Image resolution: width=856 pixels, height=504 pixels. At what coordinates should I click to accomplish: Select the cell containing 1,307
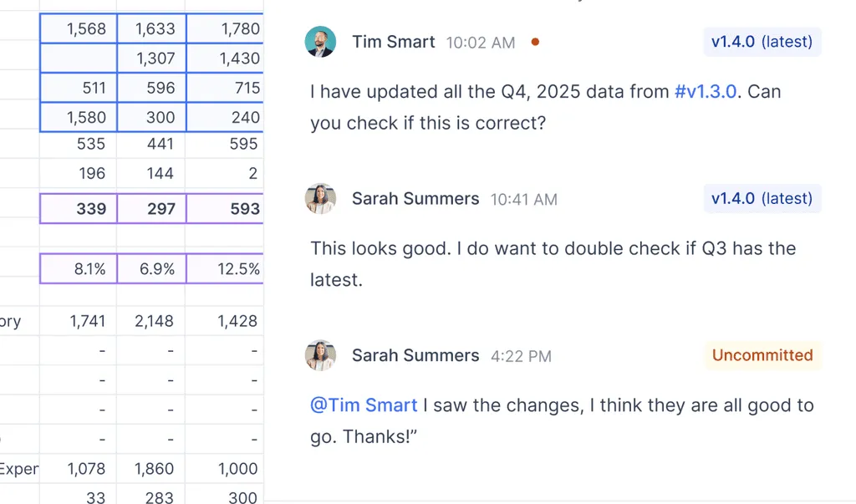(x=151, y=59)
